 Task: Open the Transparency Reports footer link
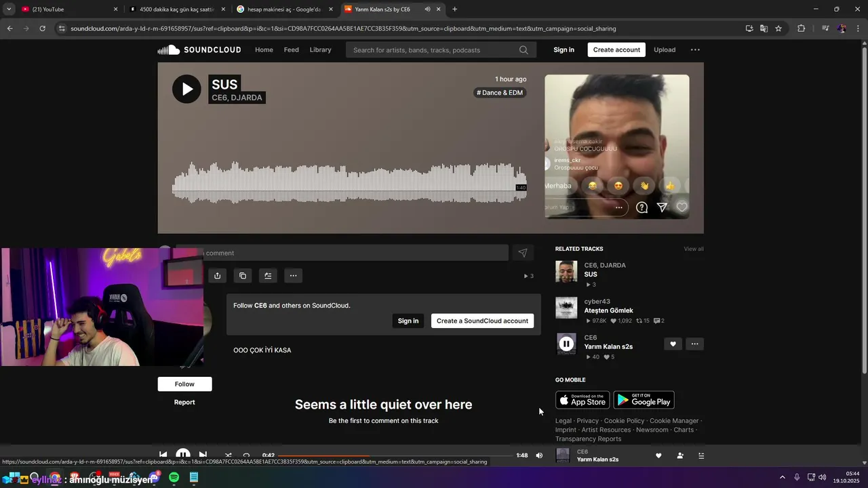click(x=588, y=439)
